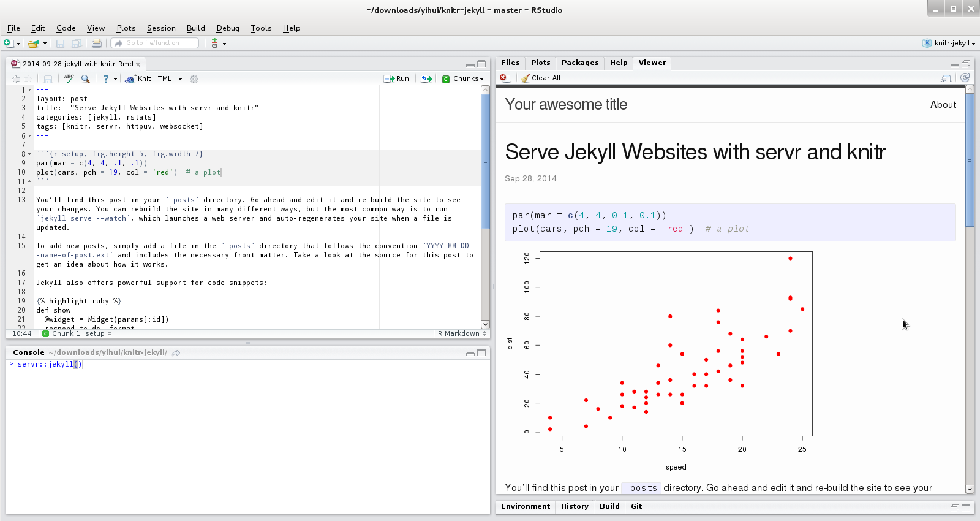The height and width of the screenshot is (521, 980).
Task: Click the Re-run previous region icon
Action: (427, 78)
